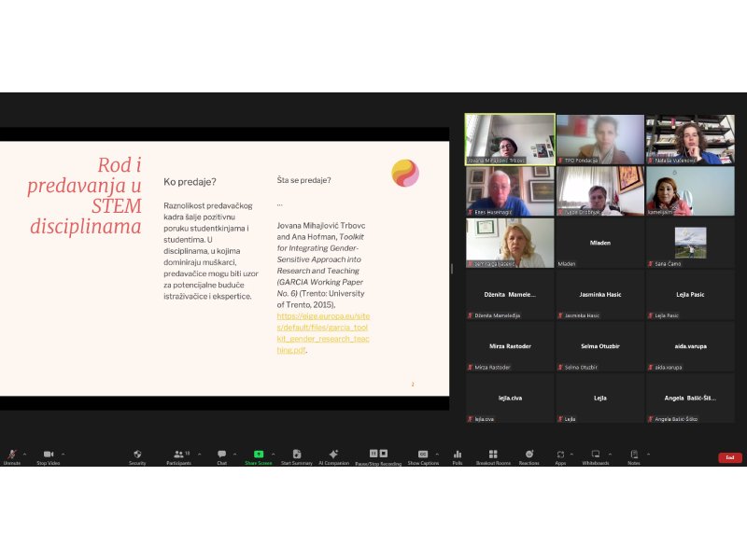
Task: Expand audio options arrow beside Unmute
Action: coord(24,454)
